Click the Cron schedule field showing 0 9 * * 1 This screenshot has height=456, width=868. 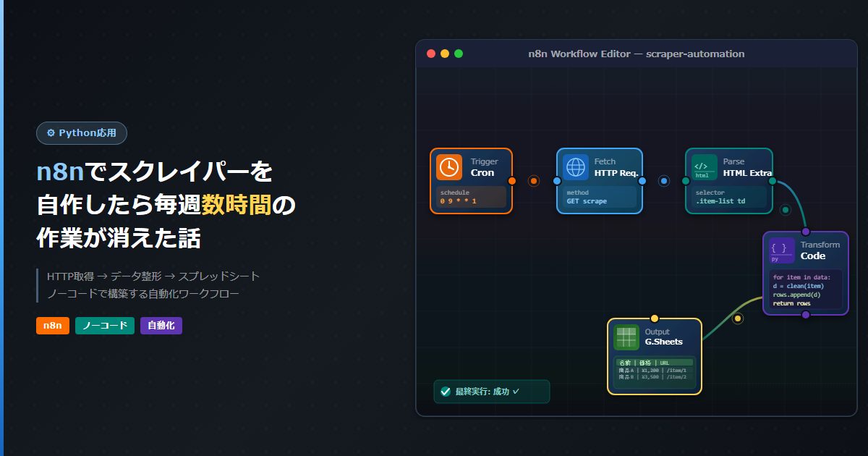(471, 197)
